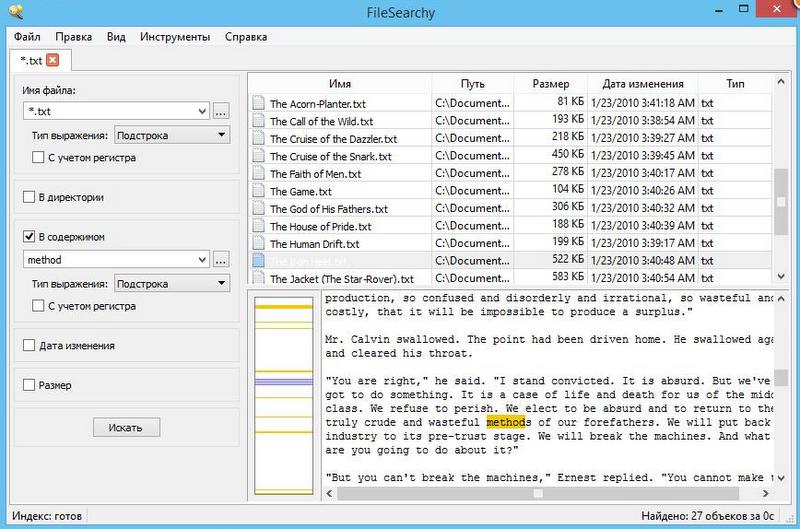800x529 pixels.
Task: Click the file icon of The Cruise of the Snark.txt
Action: [x=259, y=156]
